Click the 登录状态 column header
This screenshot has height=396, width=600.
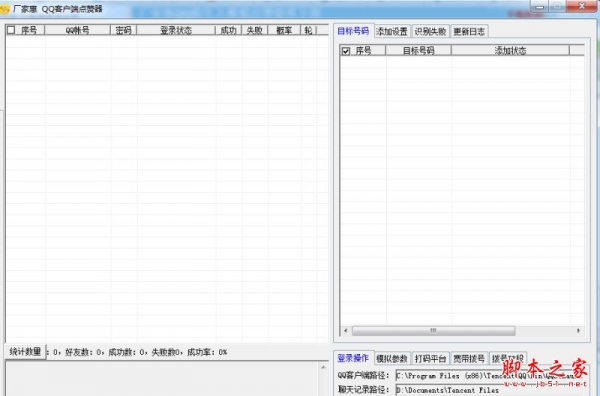[x=176, y=30]
